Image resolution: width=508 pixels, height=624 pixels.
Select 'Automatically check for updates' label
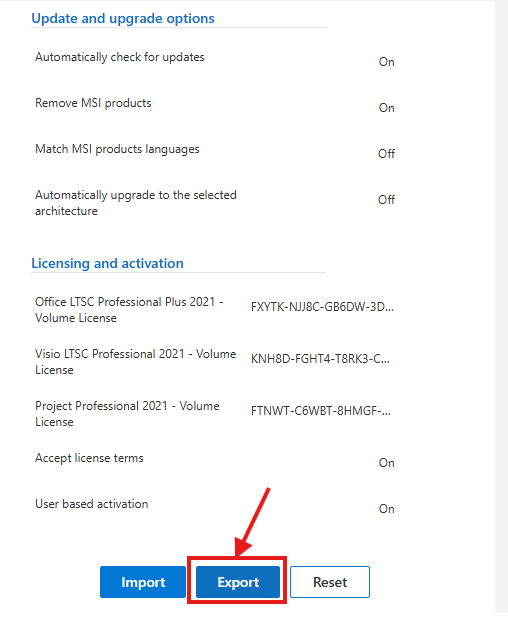click(120, 57)
